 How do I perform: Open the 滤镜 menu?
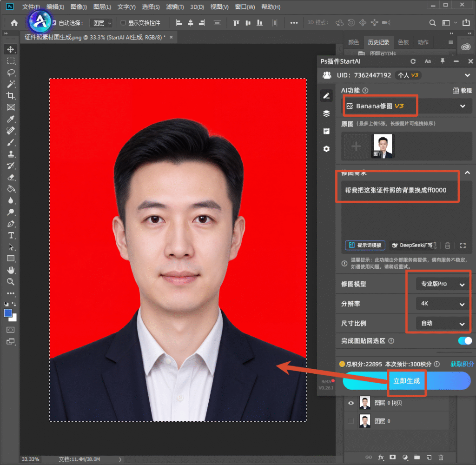[175, 7]
